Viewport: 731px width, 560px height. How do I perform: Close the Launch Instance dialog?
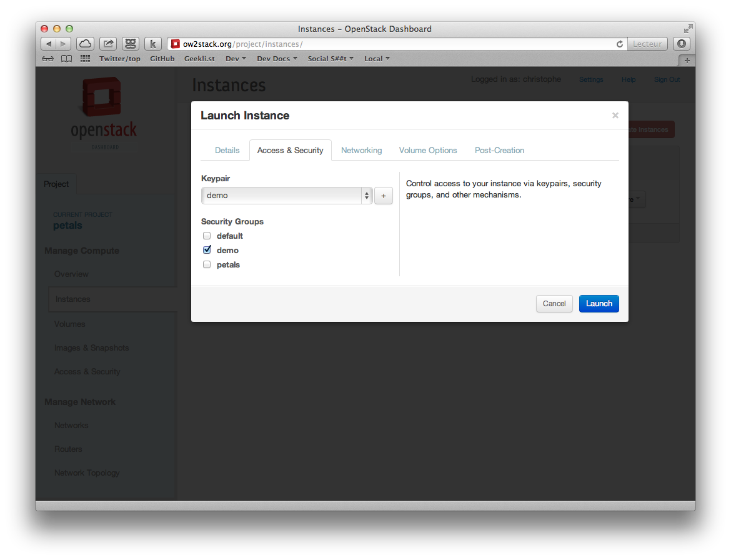(x=615, y=115)
